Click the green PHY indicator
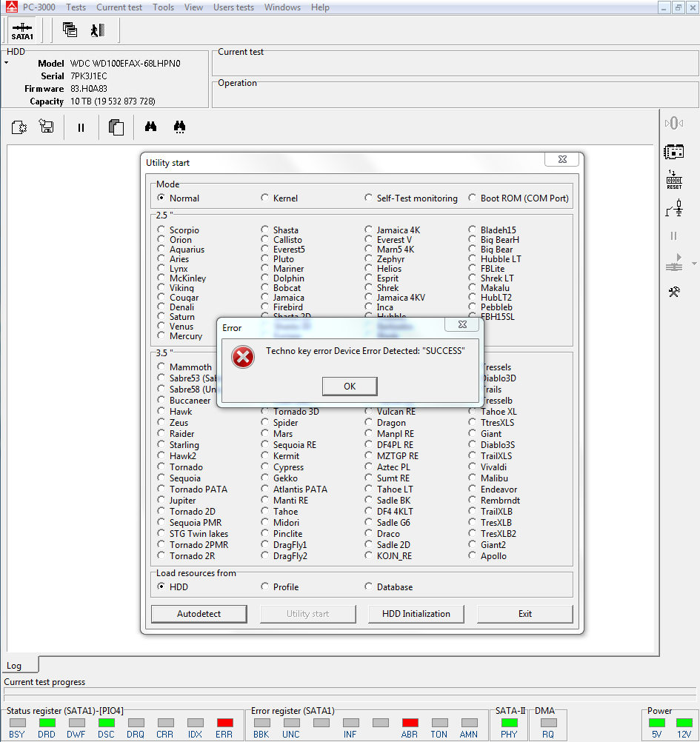This screenshot has width=700, height=742. coord(510,723)
